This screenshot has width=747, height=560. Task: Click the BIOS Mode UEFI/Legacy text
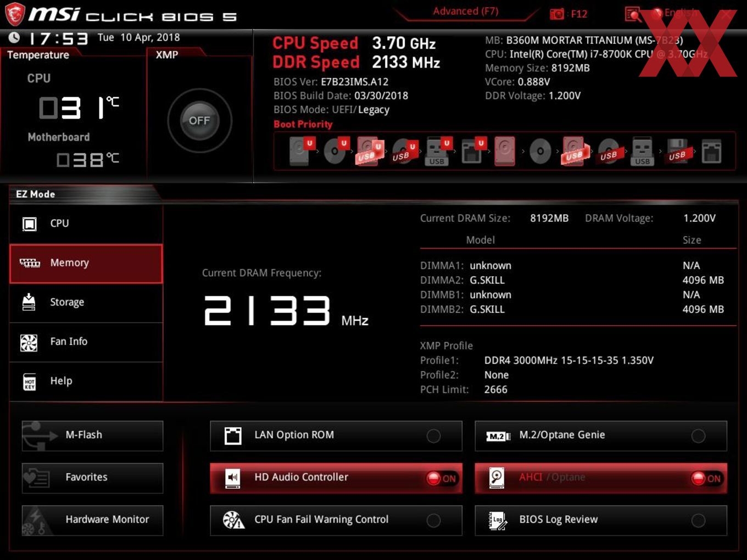click(331, 110)
